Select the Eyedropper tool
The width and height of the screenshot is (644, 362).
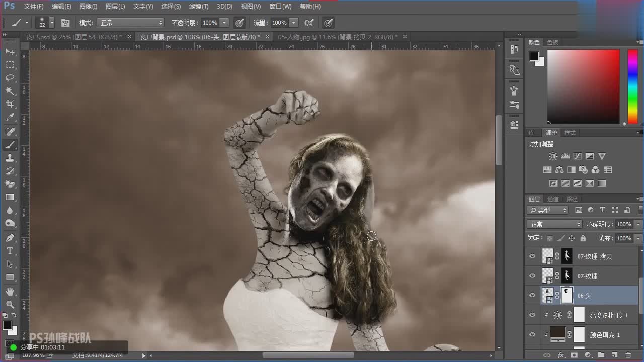10,118
